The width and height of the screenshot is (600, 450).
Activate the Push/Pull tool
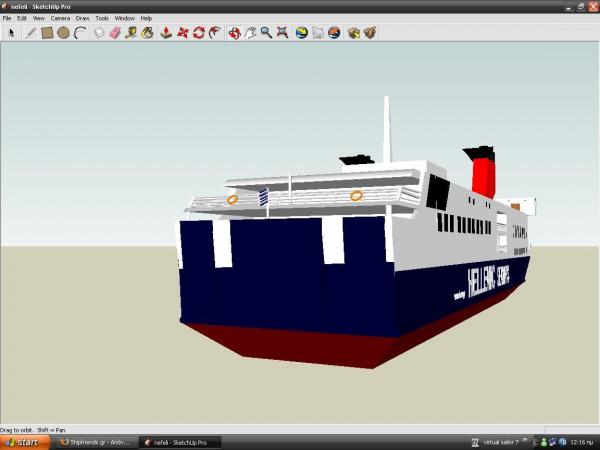166,32
